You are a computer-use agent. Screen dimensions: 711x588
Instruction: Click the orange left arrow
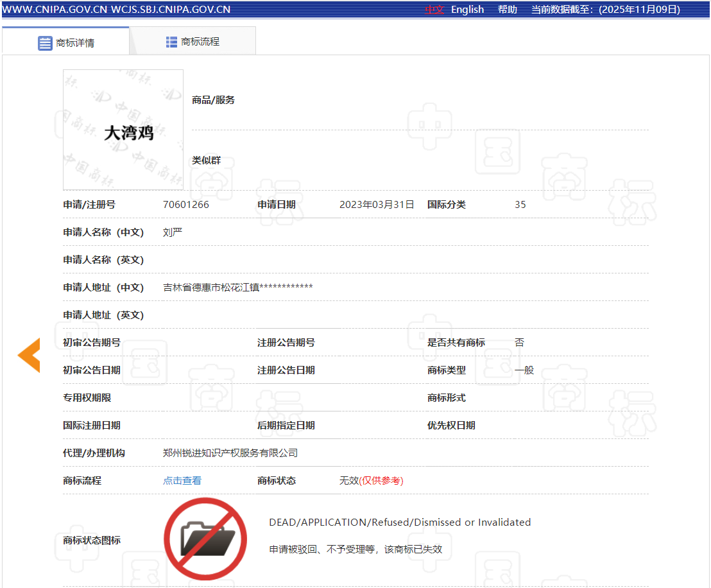pyautogui.click(x=29, y=355)
